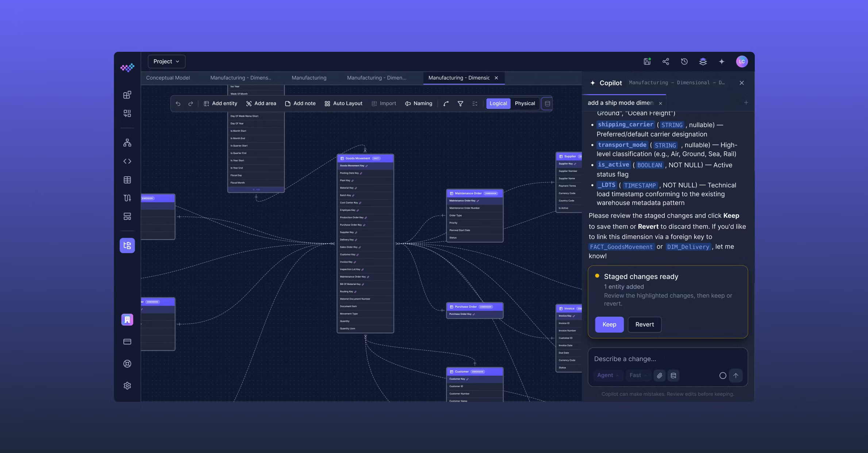Open the version history clock icon
The image size is (868, 453).
tap(684, 61)
